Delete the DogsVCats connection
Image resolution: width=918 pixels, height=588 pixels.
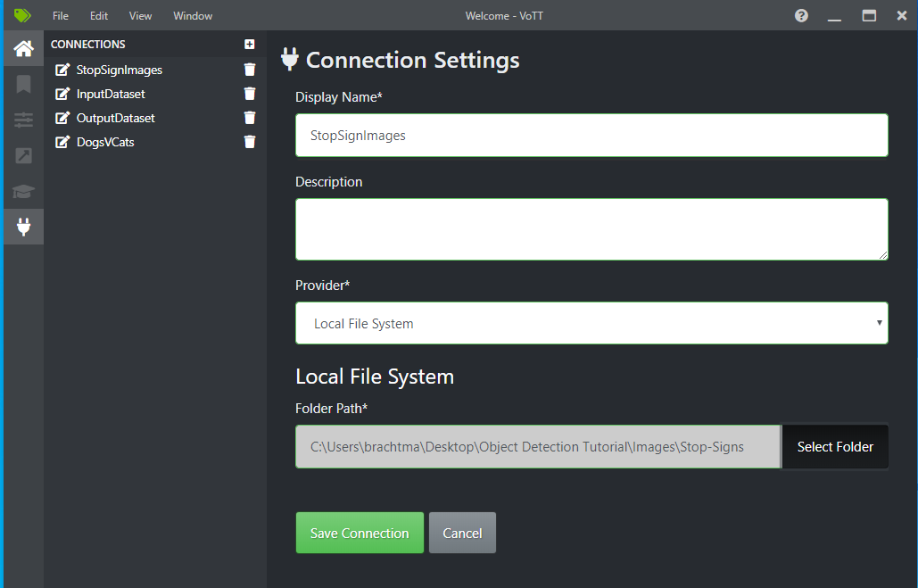[250, 141]
